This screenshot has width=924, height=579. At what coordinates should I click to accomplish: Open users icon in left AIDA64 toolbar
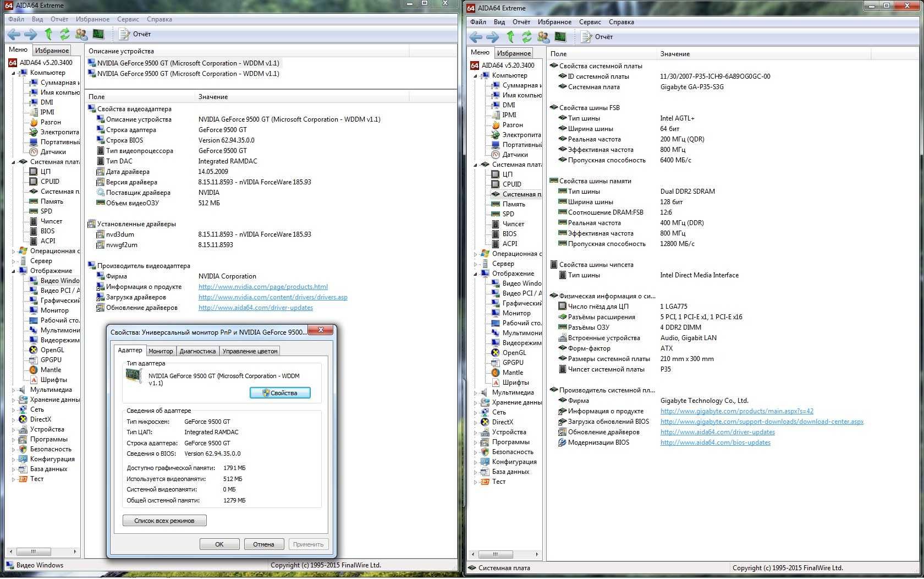(x=81, y=34)
